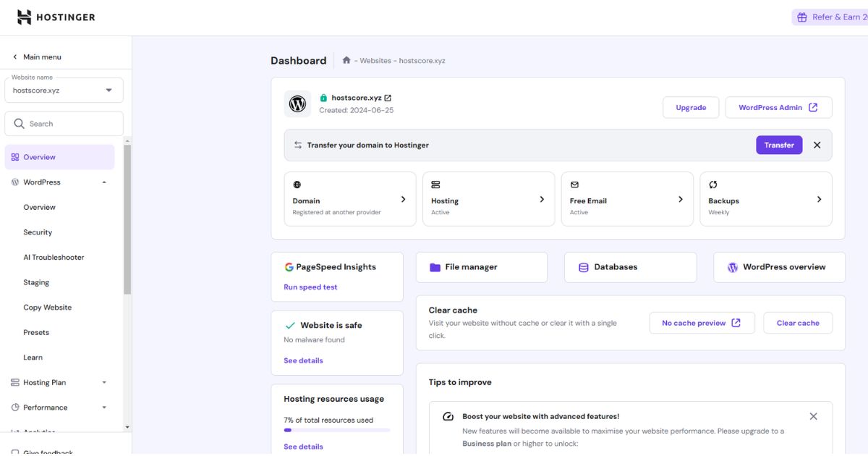Open the Staging menu item
Image resolution: width=868 pixels, height=456 pixels.
click(36, 282)
